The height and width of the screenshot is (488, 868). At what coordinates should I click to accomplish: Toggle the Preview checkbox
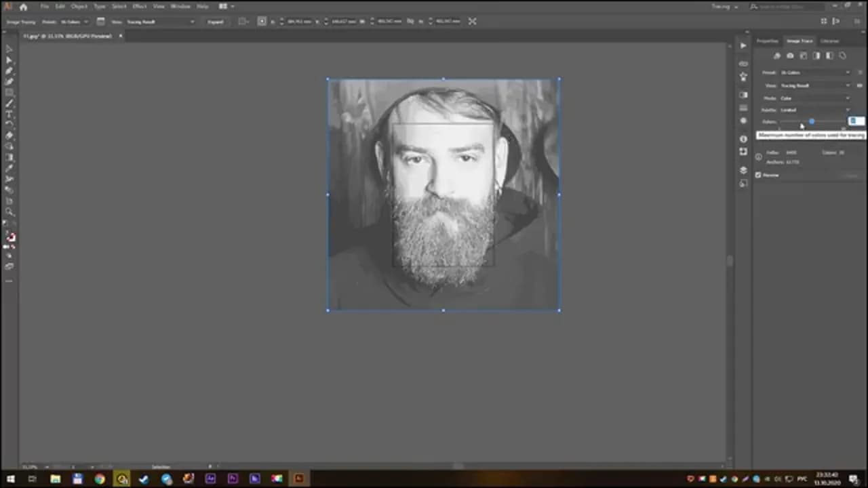click(x=758, y=175)
